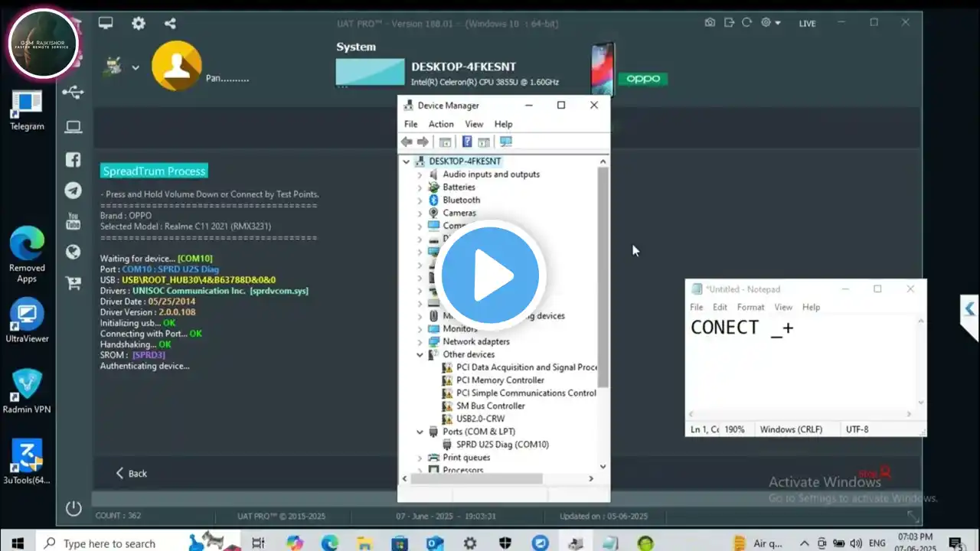Open UAT PRO settings gear next to monitor icon
The width and height of the screenshot is (980, 551).
pyautogui.click(x=139, y=23)
